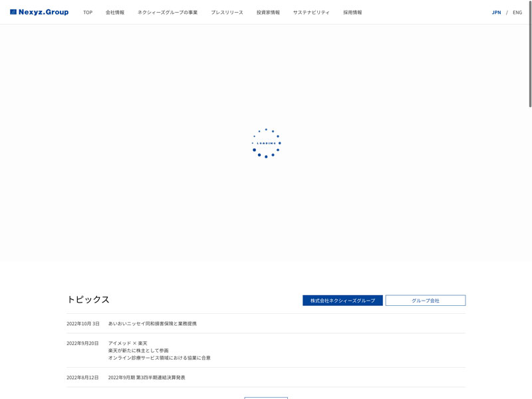Click the 2022年8月12日 date label

pyautogui.click(x=82, y=378)
